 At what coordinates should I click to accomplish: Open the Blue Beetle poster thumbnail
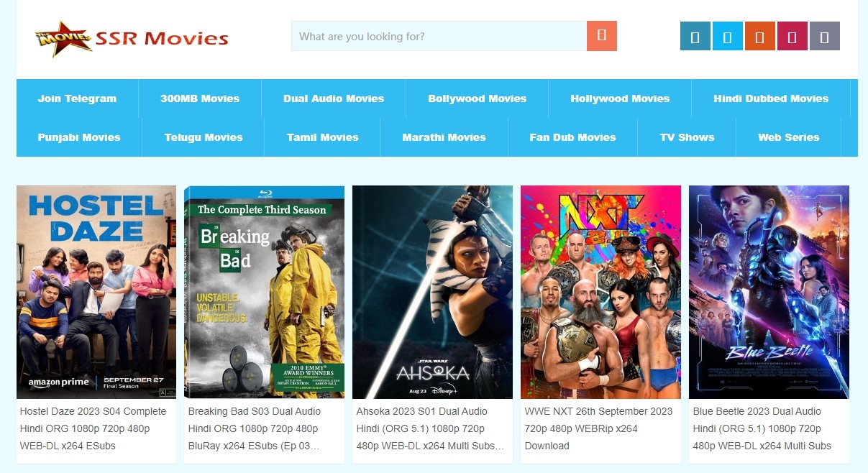(x=769, y=292)
